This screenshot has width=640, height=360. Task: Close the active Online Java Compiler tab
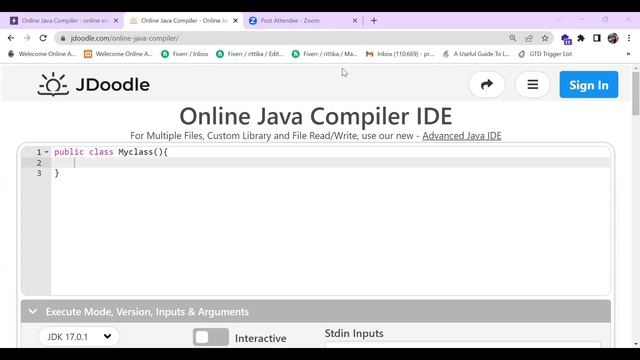[236, 20]
